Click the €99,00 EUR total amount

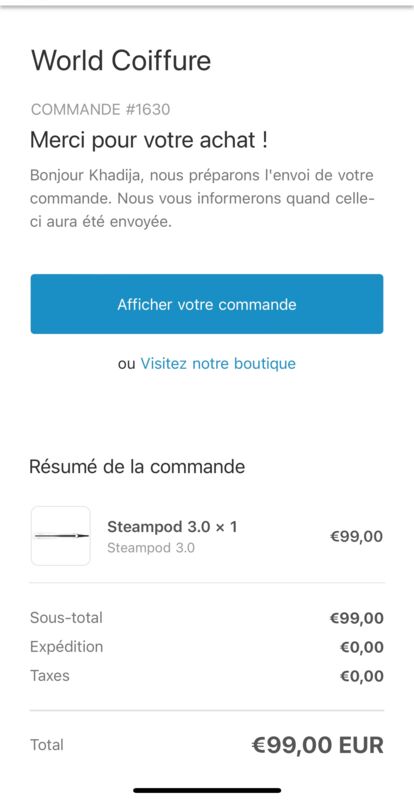click(x=317, y=745)
